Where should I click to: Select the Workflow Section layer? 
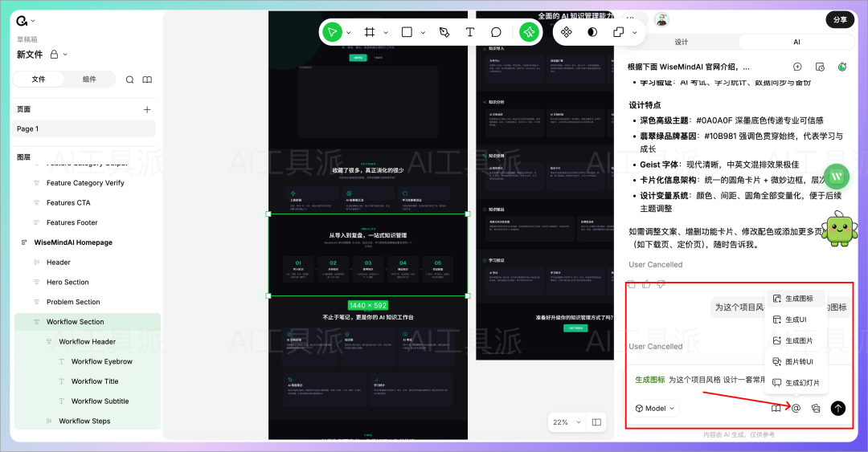coord(86,322)
